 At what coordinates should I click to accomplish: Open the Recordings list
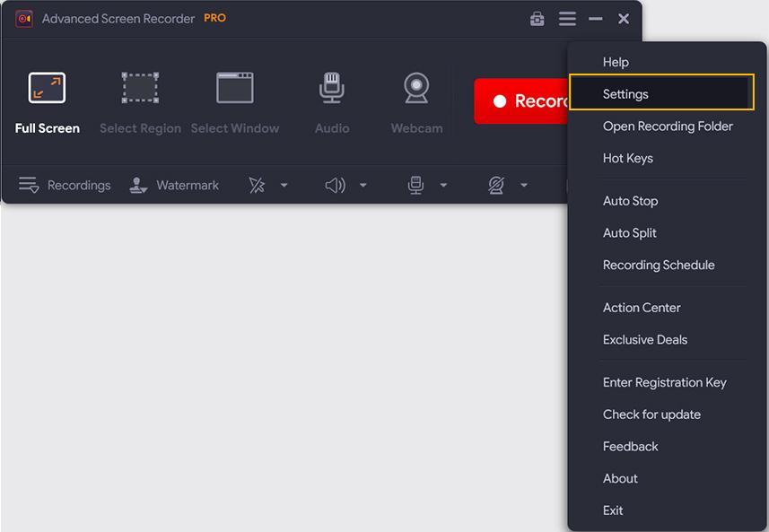65,186
